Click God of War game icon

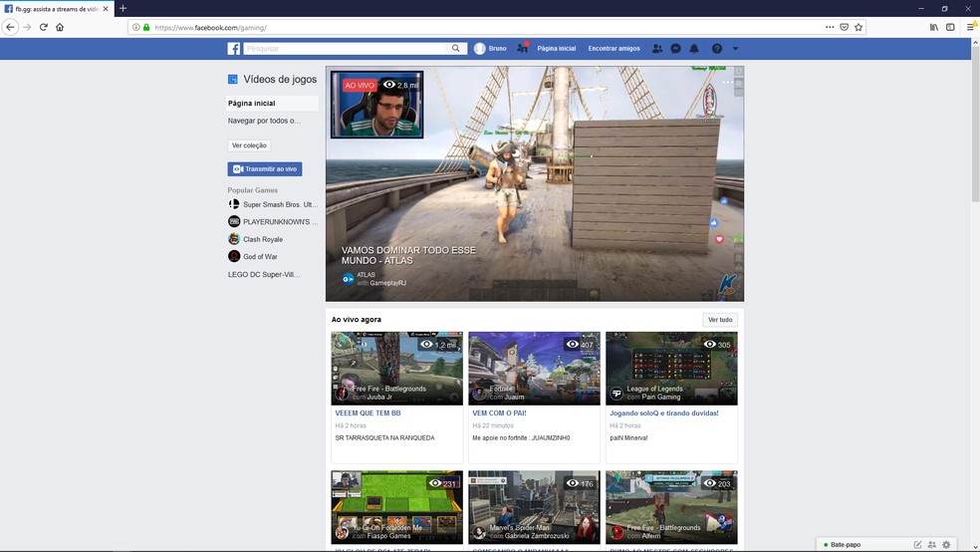point(234,256)
